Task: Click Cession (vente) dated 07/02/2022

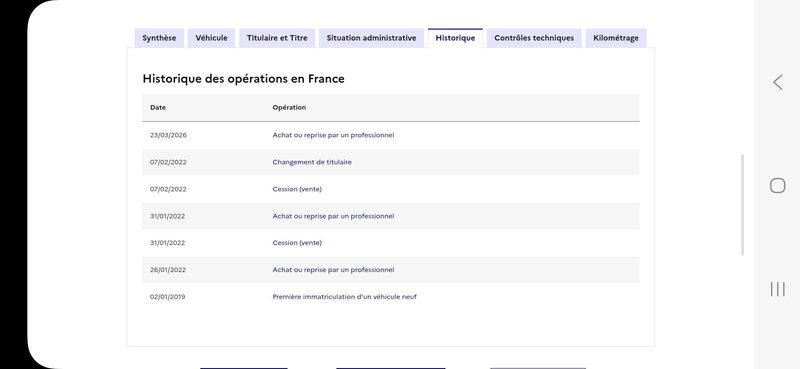Action: (297, 189)
